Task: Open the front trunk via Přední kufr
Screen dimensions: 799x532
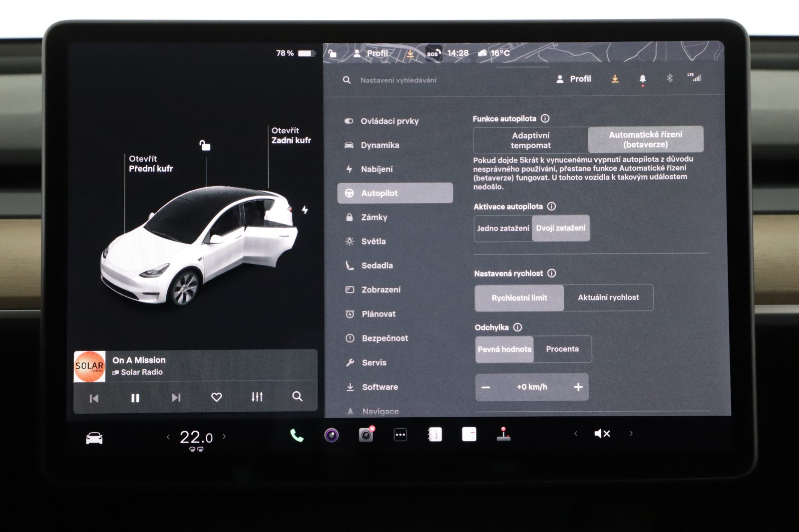Action: 150,164
